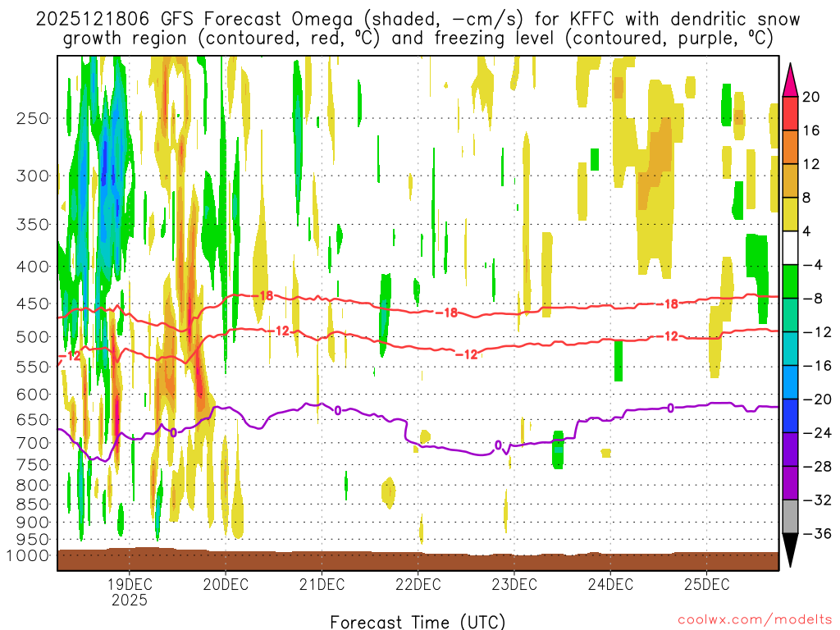Viewport: 840px width, 630px height.
Task: Click the red legend swatch between 16 and 20
Action: pos(790,113)
